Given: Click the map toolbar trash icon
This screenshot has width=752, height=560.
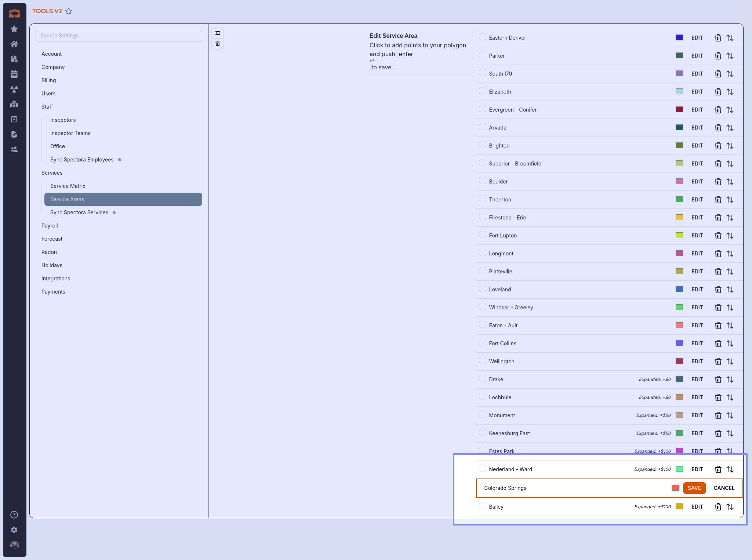Looking at the screenshot, I should pos(218,44).
